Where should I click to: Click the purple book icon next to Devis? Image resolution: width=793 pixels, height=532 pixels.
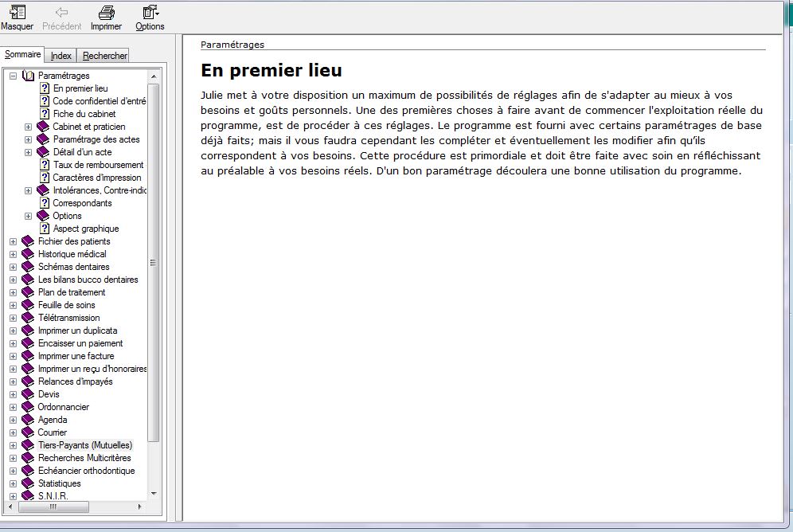point(29,394)
